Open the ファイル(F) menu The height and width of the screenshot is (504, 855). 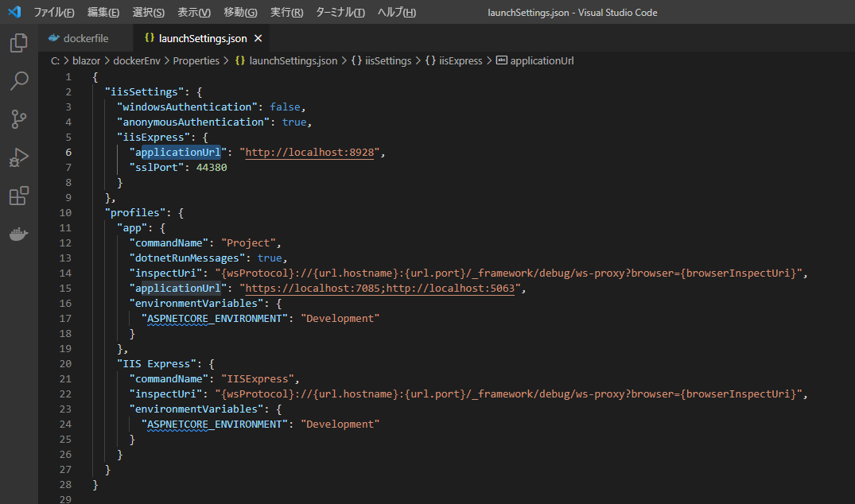pyautogui.click(x=54, y=12)
